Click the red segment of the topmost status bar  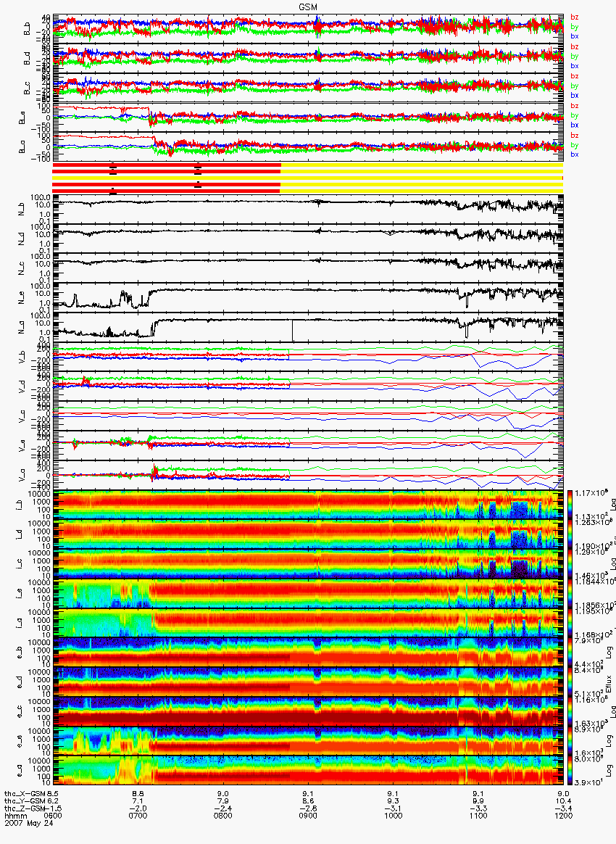(166, 164)
